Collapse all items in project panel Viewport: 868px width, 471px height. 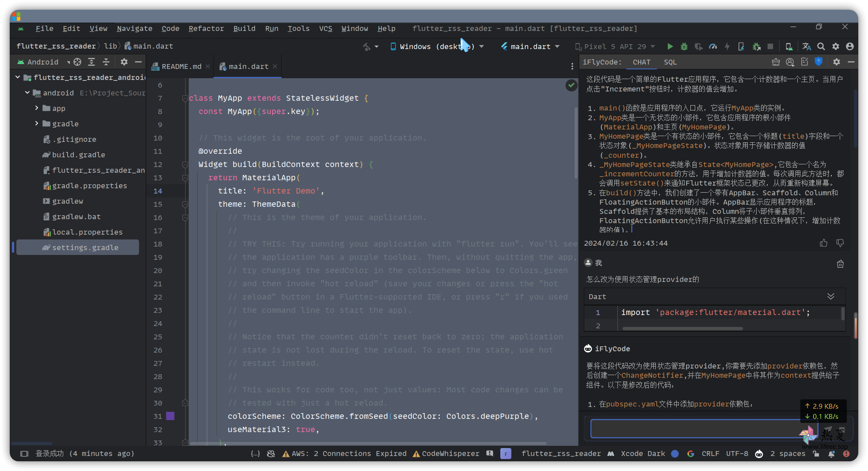(106, 62)
